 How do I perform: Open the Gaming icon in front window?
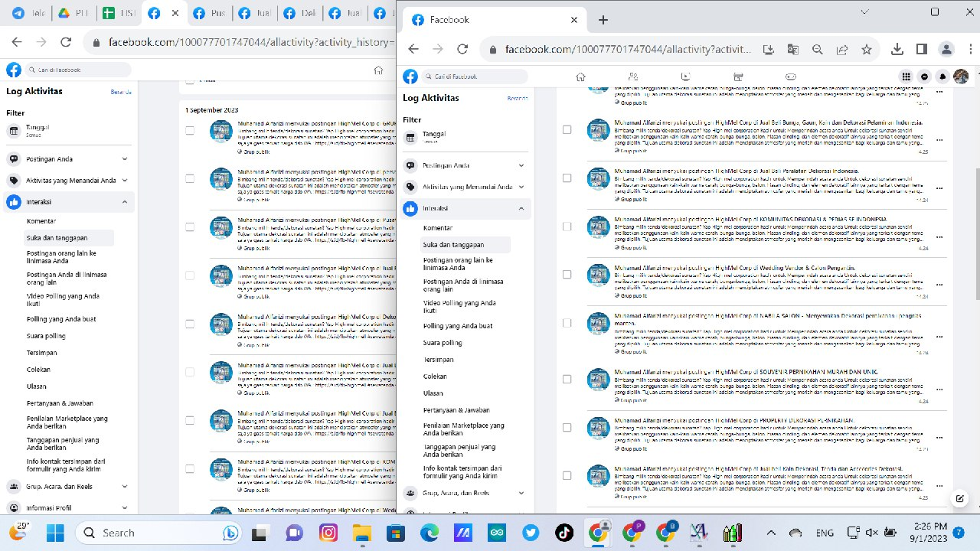tap(791, 77)
